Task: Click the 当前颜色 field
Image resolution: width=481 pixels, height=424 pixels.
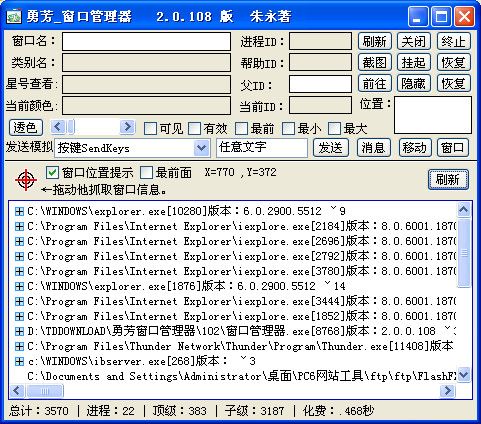Action: click(x=146, y=105)
